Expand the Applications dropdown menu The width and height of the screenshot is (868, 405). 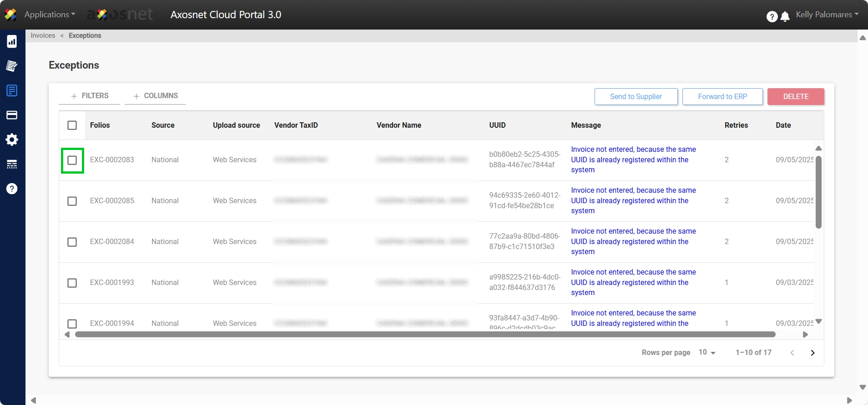tap(50, 15)
